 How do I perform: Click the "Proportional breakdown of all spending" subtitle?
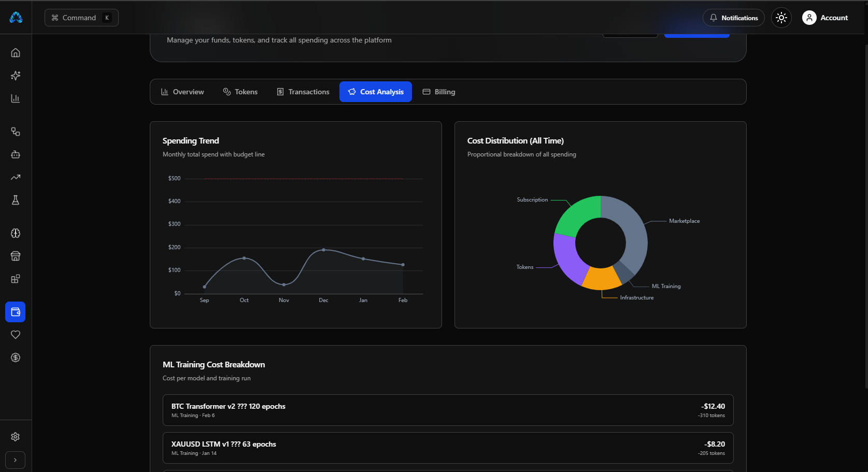(522, 154)
